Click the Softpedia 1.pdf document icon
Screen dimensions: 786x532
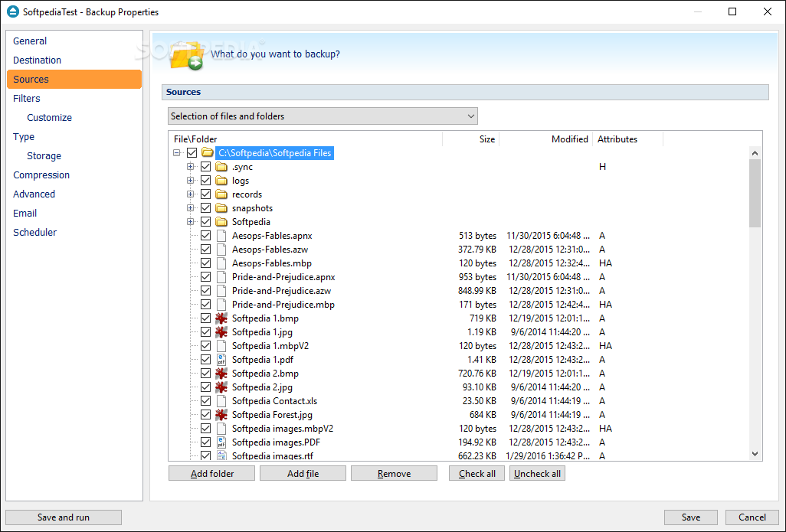[221, 360]
